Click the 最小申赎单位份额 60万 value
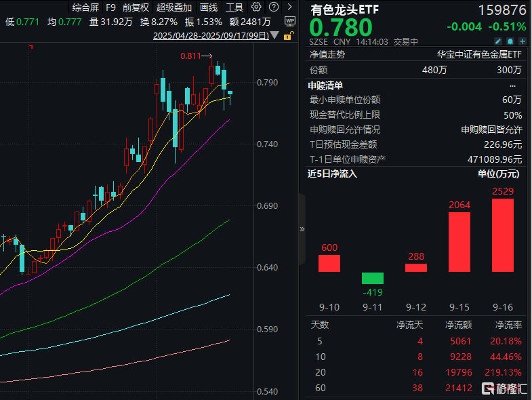Viewport: 532px width, 400px height. pyautogui.click(x=512, y=100)
